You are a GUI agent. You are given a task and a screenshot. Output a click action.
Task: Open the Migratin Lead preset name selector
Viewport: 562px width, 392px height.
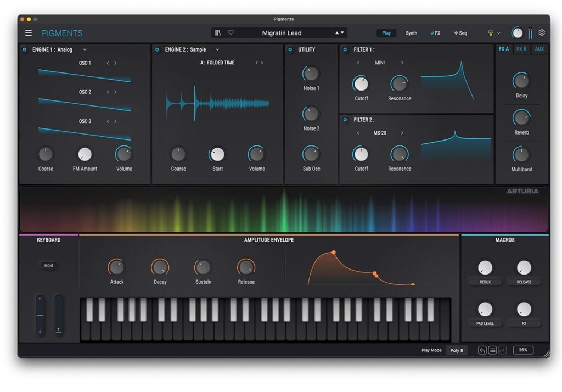(282, 33)
